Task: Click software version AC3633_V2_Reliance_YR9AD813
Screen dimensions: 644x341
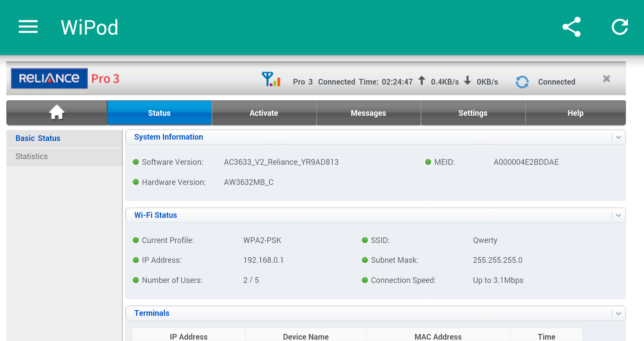Action: [281, 162]
